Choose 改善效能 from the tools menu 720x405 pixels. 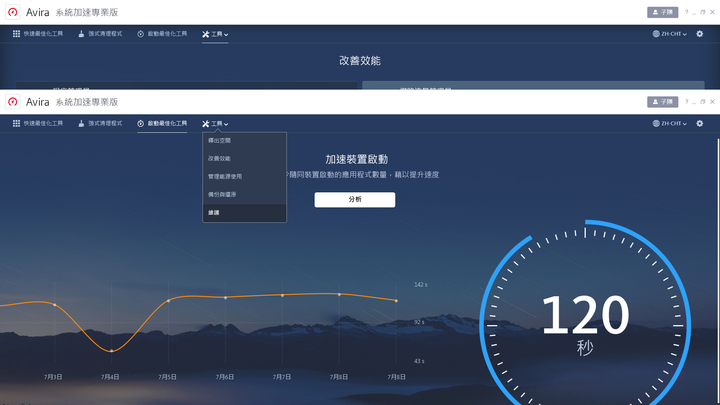pyautogui.click(x=244, y=158)
